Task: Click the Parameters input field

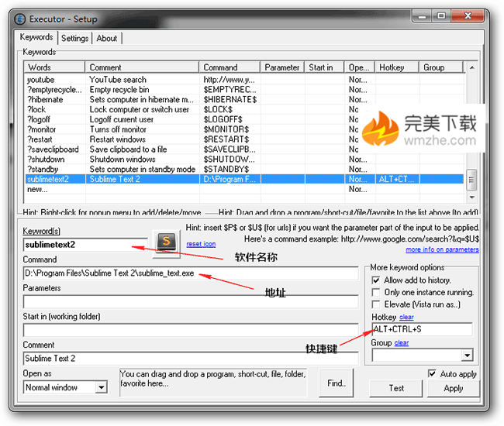Action: 191,302
